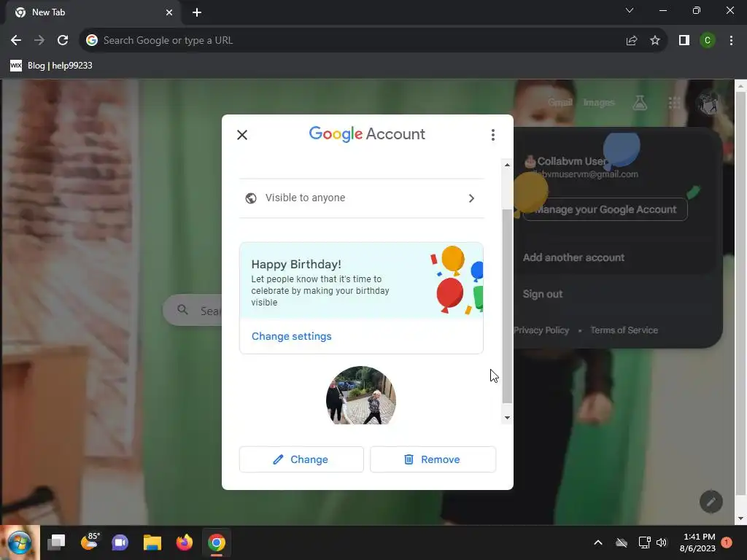The image size is (747, 560).
Task: Close the New Tab tab
Action: 169,12
